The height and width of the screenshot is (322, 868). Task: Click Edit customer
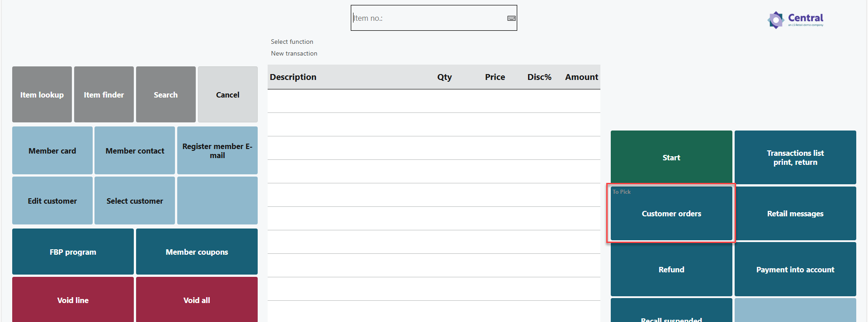coord(52,201)
